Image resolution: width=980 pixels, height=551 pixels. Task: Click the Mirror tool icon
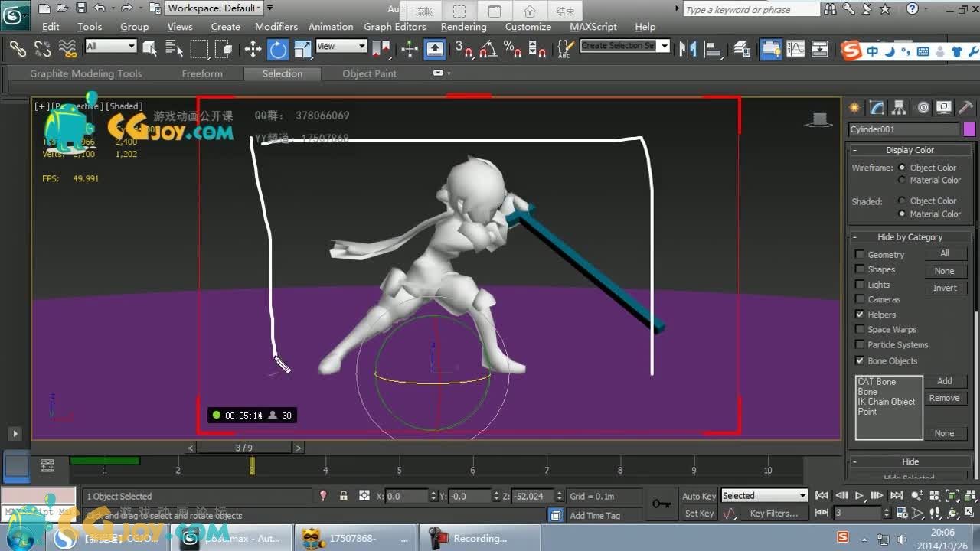(x=688, y=48)
